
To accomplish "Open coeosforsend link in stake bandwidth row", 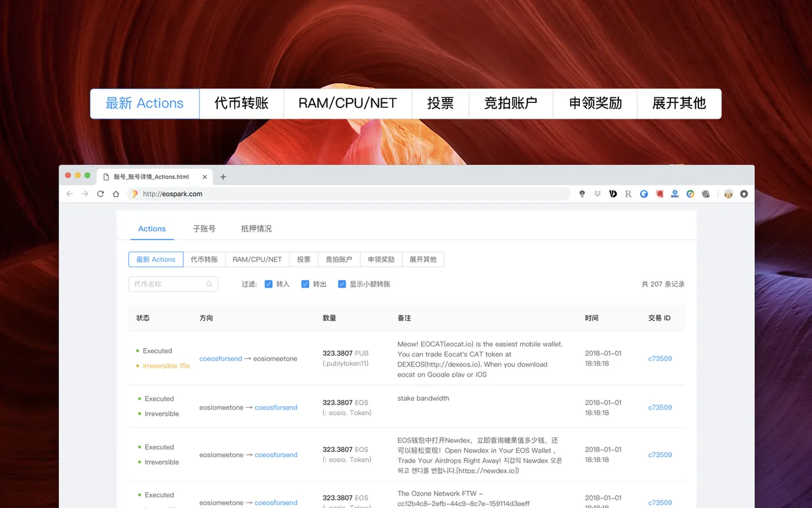I will coord(276,408).
